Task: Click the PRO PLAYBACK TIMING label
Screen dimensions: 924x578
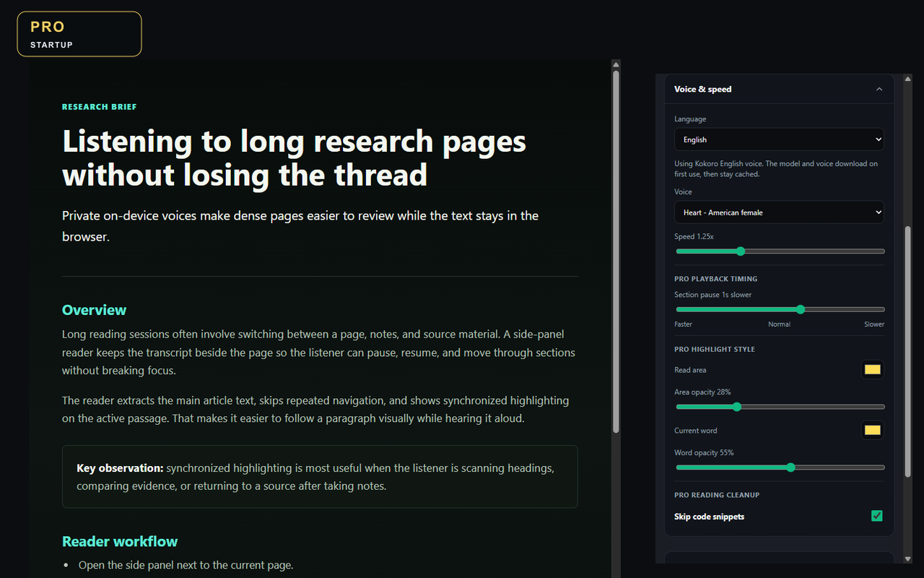Action: tap(715, 279)
